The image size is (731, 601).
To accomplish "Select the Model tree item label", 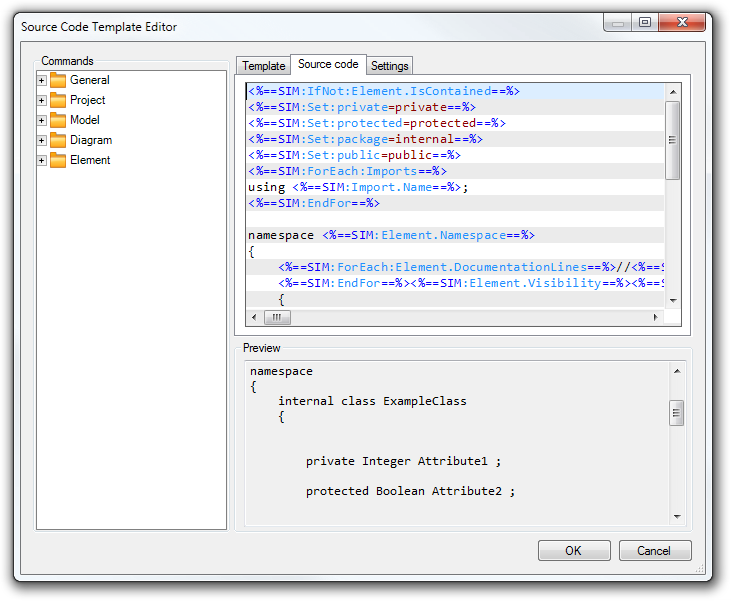I will point(85,120).
